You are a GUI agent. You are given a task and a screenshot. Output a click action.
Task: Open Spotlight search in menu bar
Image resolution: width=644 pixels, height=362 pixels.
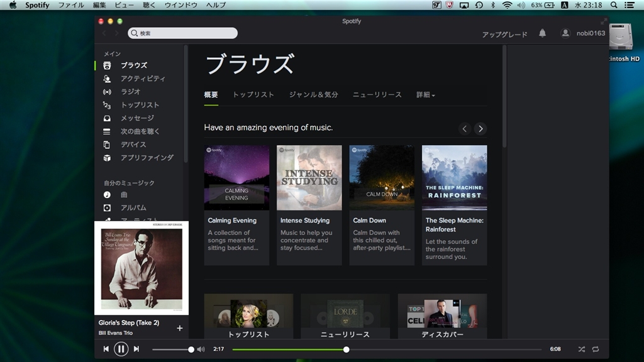pos(614,5)
